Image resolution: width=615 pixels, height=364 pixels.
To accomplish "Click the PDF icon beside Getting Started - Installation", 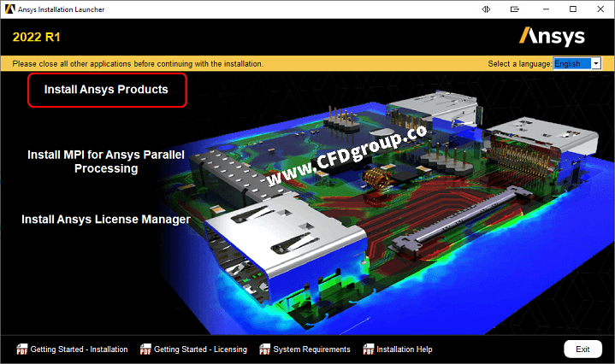I will [22, 349].
